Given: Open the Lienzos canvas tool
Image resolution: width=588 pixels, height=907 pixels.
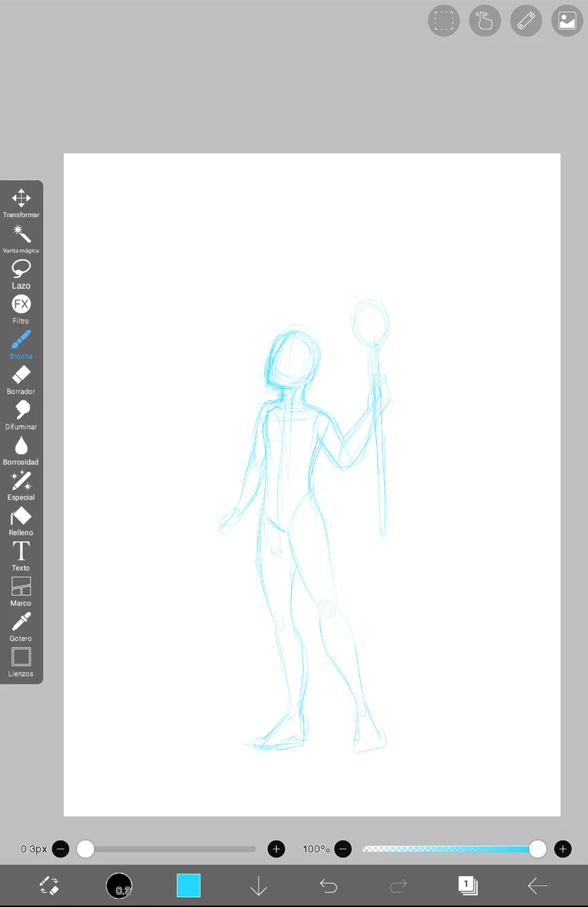Looking at the screenshot, I should coord(21,663).
